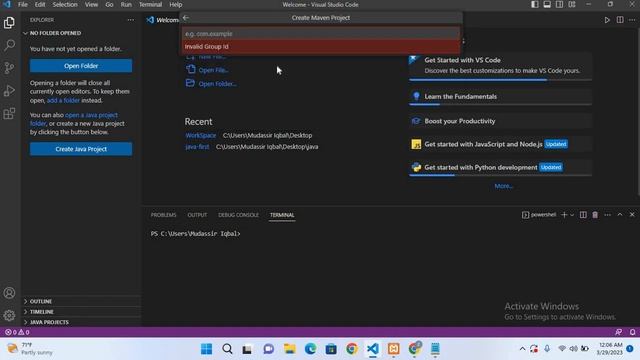The image size is (640, 360).
Task: Open the Selection menu
Action: (65, 4)
